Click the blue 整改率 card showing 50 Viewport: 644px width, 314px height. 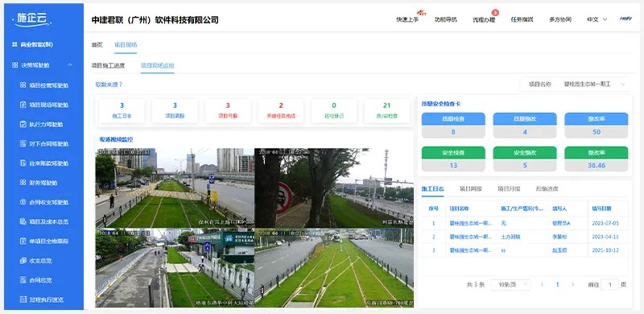597,126
